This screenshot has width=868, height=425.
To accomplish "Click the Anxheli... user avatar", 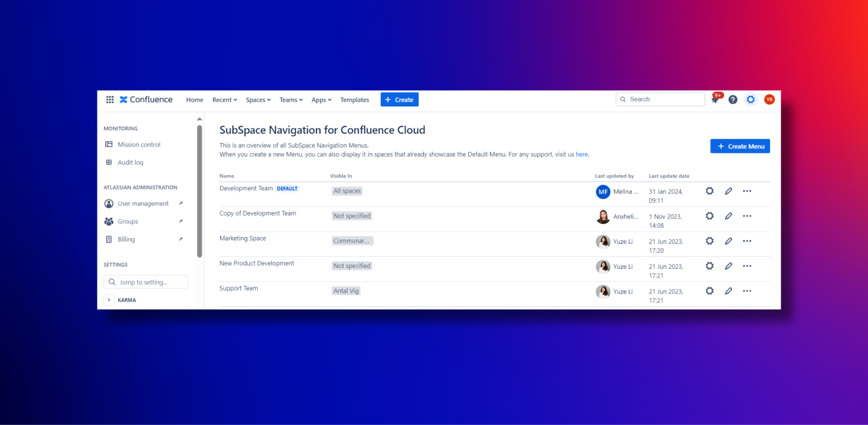I will [603, 217].
